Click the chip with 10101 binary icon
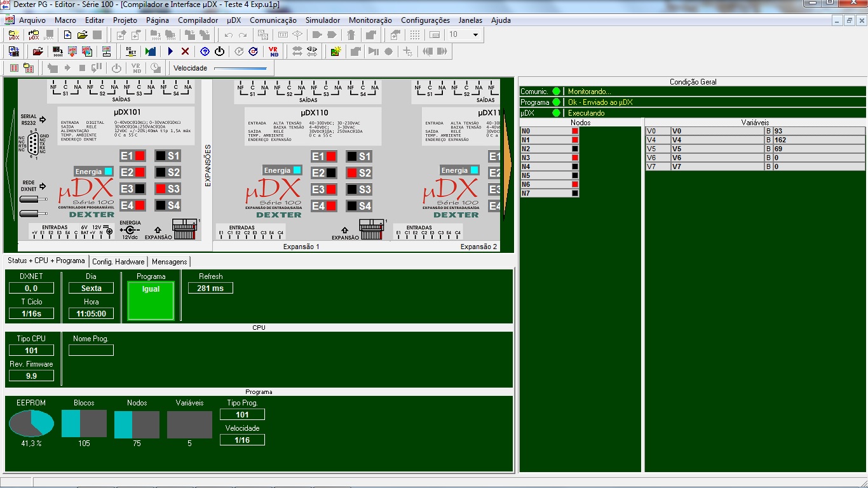The height and width of the screenshot is (488, 868). point(58,51)
